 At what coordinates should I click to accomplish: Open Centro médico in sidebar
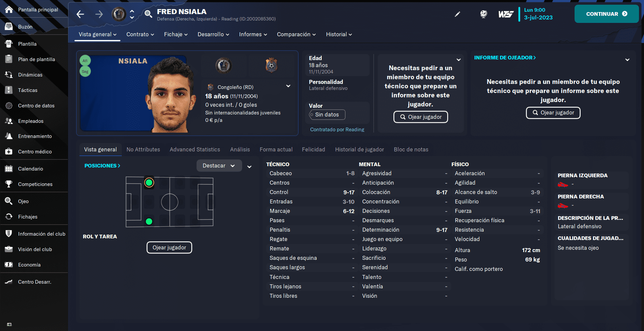[34, 152]
